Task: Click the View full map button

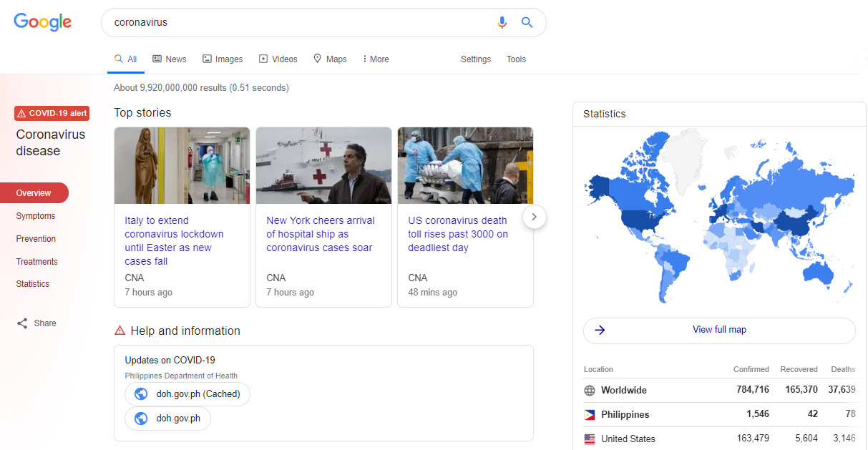Action: tap(719, 330)
